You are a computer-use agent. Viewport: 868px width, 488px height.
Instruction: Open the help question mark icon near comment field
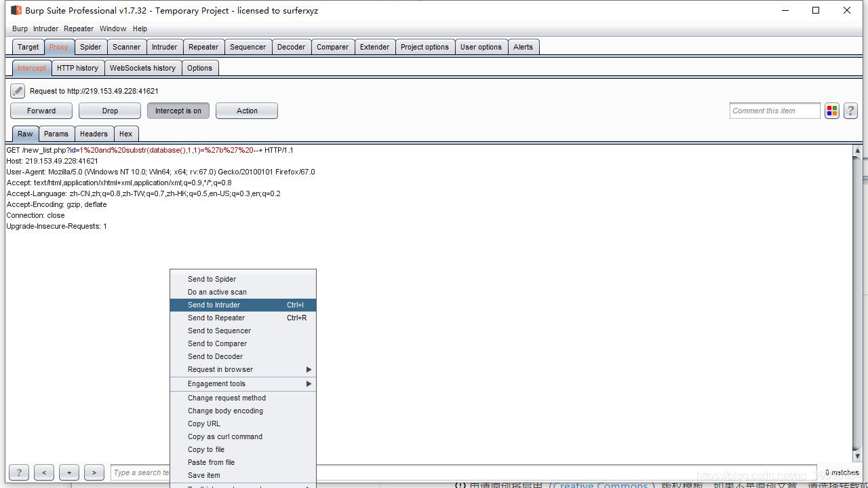click(x=850, y=111)
